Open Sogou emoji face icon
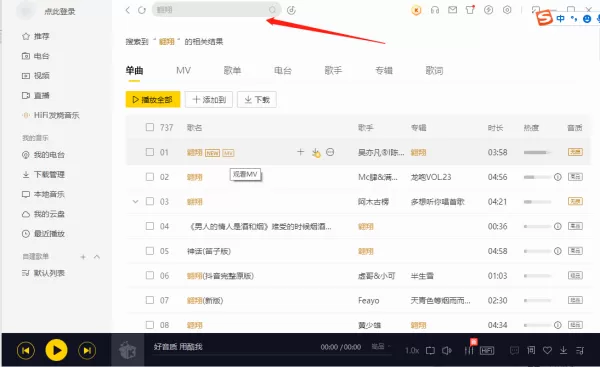Viewport: 600px width, 367px height. 587,19
